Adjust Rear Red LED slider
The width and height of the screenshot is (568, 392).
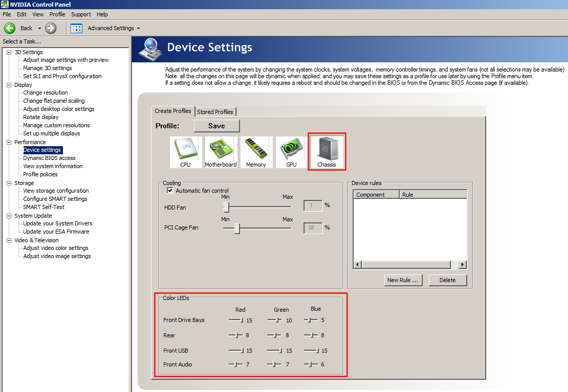point(236,335)
